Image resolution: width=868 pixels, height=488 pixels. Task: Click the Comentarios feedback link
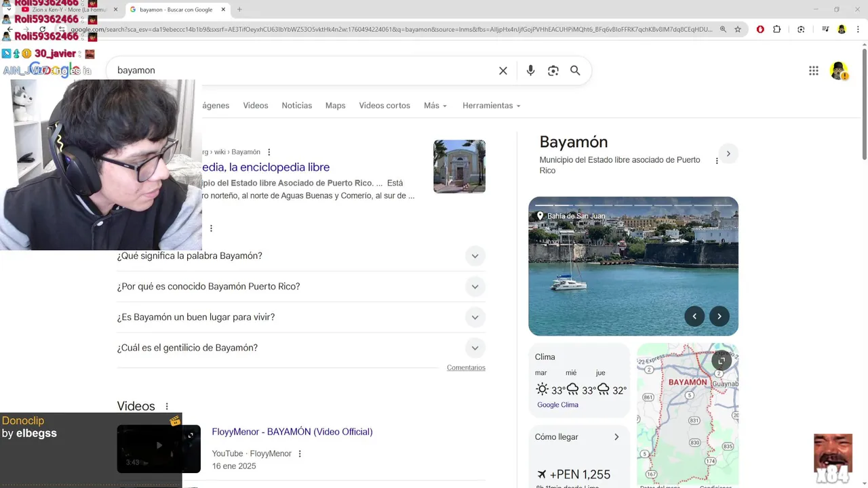[466, 367]
